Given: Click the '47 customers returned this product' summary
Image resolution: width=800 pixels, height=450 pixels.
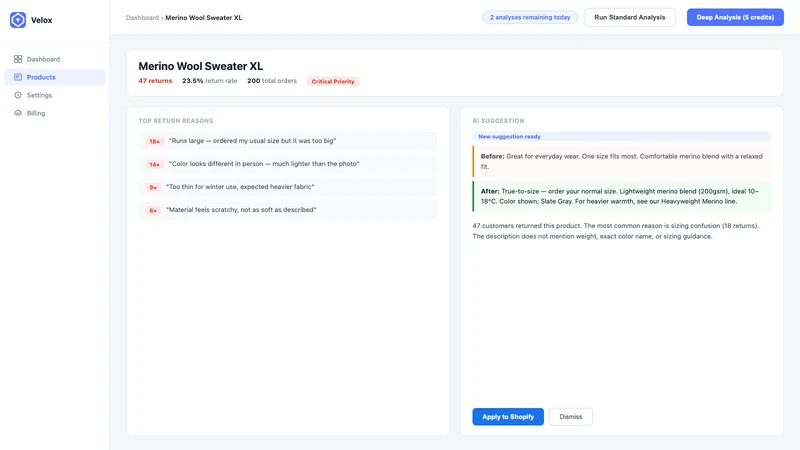Looking at the screenshot, I should pos(616,231).
